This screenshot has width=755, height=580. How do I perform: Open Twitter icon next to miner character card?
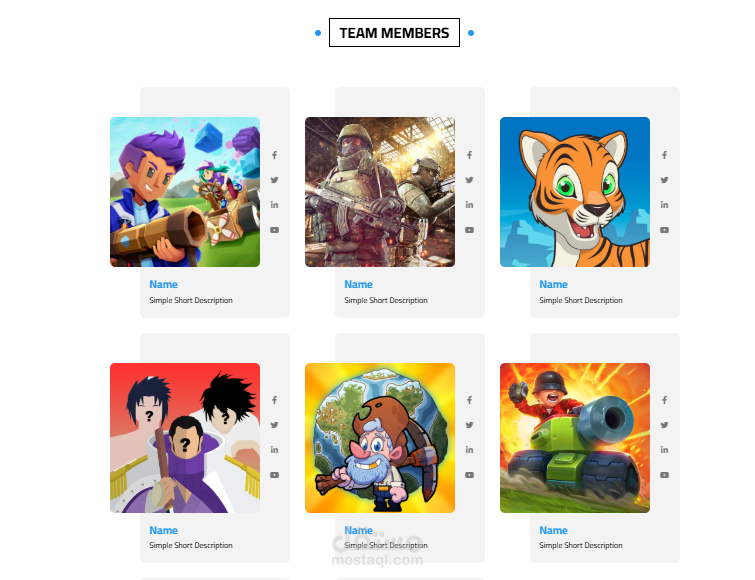(469, 425)
